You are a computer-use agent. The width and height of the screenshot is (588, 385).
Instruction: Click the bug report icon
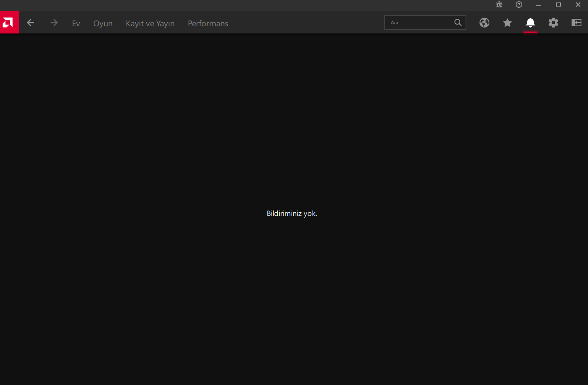(499, 5)
